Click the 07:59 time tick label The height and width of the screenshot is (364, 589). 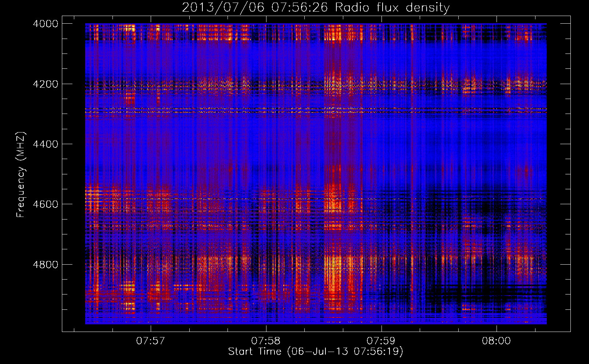[381, 341]
